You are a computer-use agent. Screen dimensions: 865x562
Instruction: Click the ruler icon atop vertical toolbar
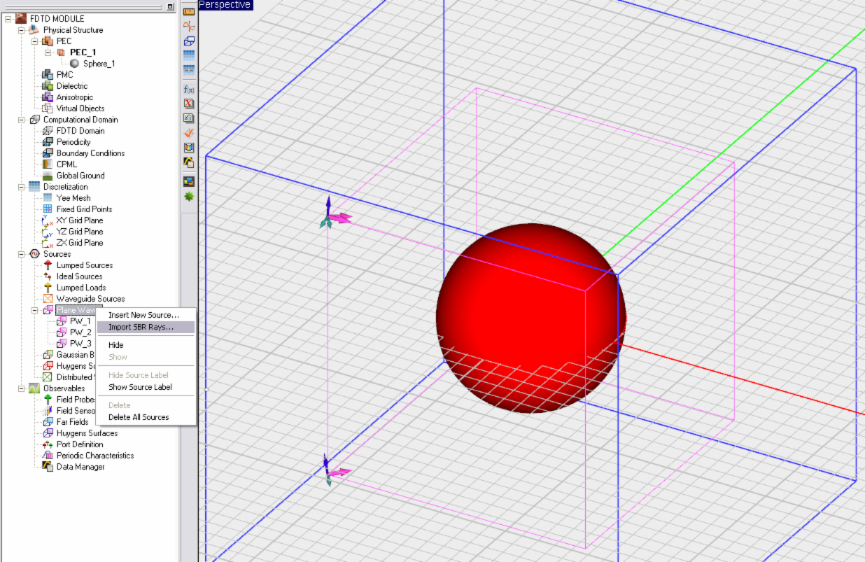pos(188,11)
